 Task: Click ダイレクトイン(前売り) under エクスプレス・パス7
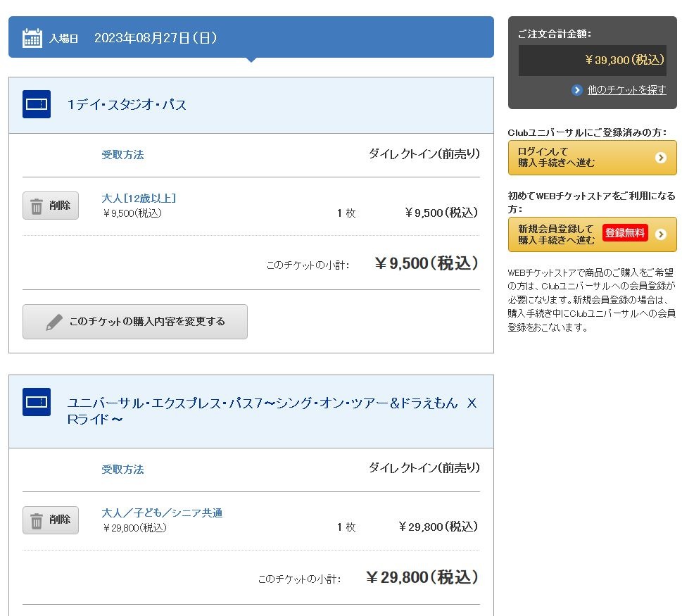point(424,468)
